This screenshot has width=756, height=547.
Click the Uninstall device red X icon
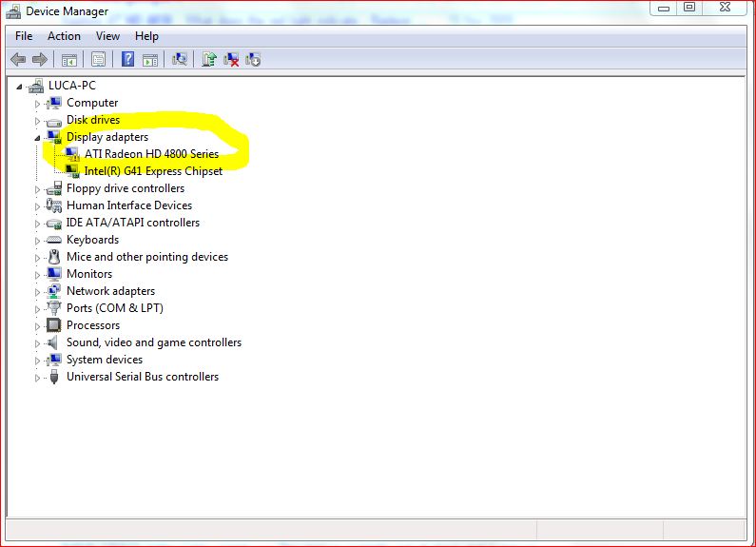tap(231, 59)
